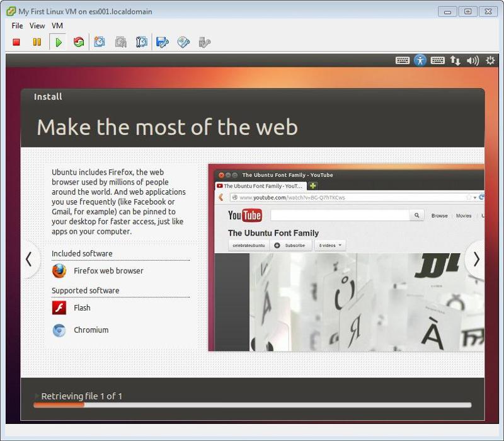Image resolution: width=504 pixels, height=441 pixels.
Task: Open the accessibility menu in Ubuntu panel
Action: 420,60
